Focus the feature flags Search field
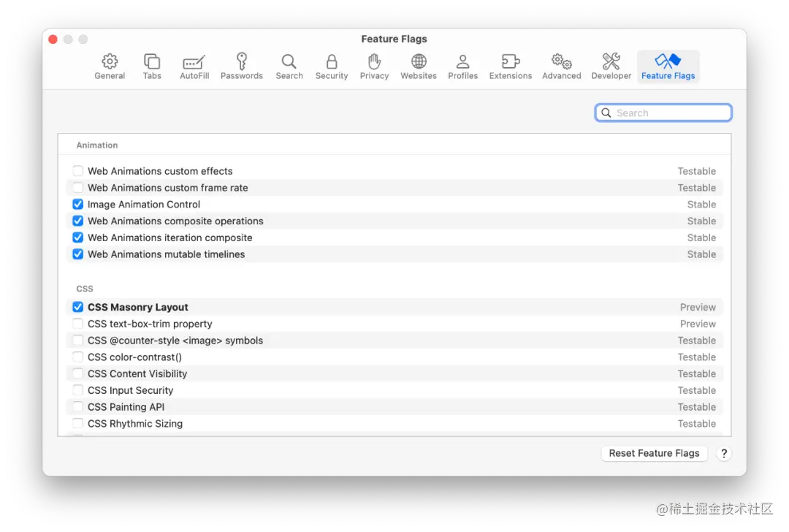The image size is (789, 532). coord(663,113)
